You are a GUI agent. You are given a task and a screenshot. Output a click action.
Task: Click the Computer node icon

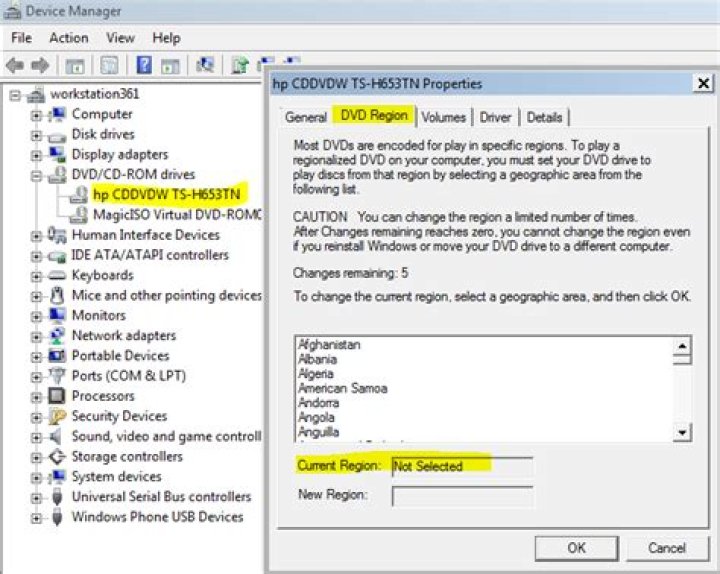click(57, 114)
